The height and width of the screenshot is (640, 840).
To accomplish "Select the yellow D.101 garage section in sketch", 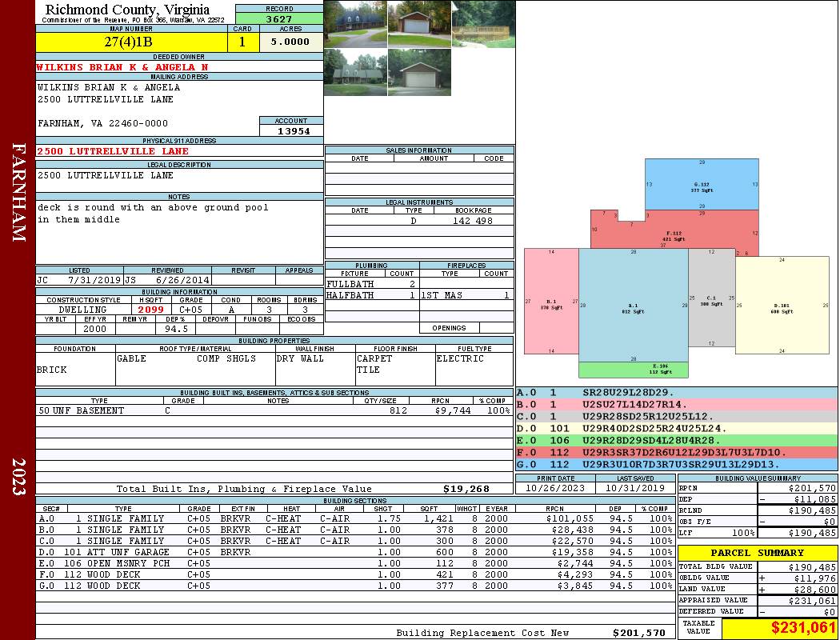I will [x=782, y=306].
